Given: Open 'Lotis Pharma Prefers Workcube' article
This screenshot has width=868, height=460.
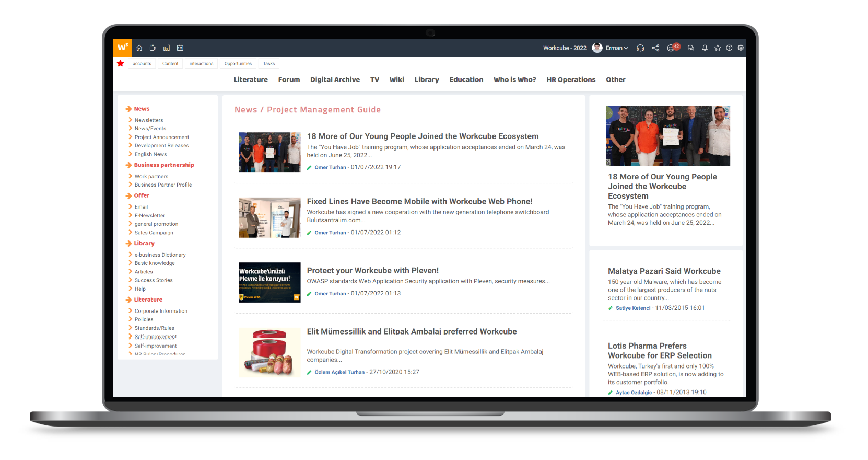Looking at the screenshot, I should click(660, 351).
